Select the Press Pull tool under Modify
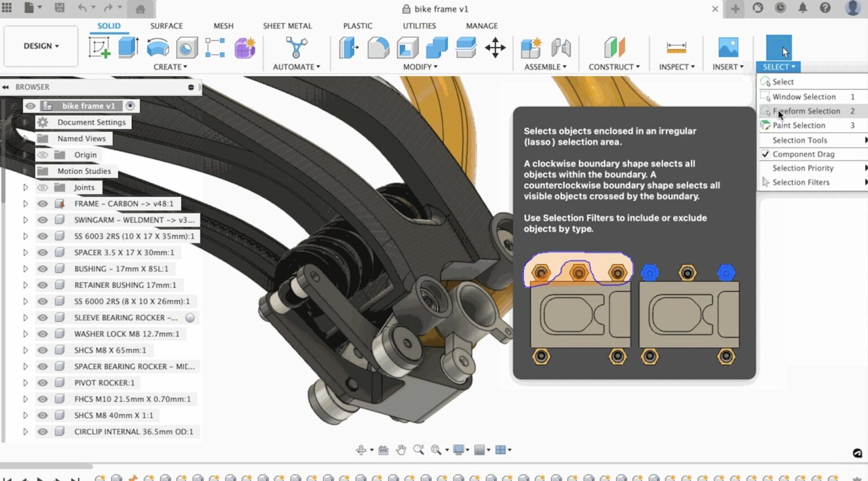The width and height of the screenshot is (868, 481). pos(348,48)
